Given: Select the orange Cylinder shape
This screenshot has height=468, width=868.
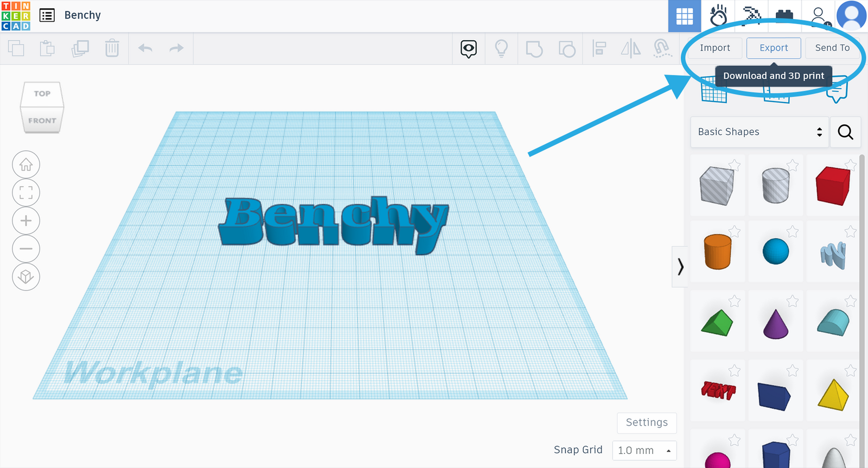Looking at the screenshot, I should (x=717, y=252).
